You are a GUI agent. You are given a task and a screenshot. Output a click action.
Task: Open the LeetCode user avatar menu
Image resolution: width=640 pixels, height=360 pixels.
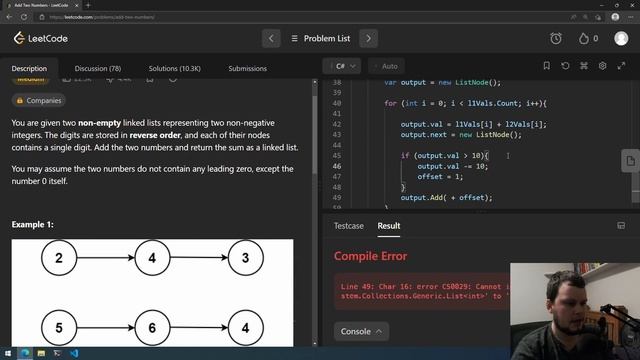point(621,38)
